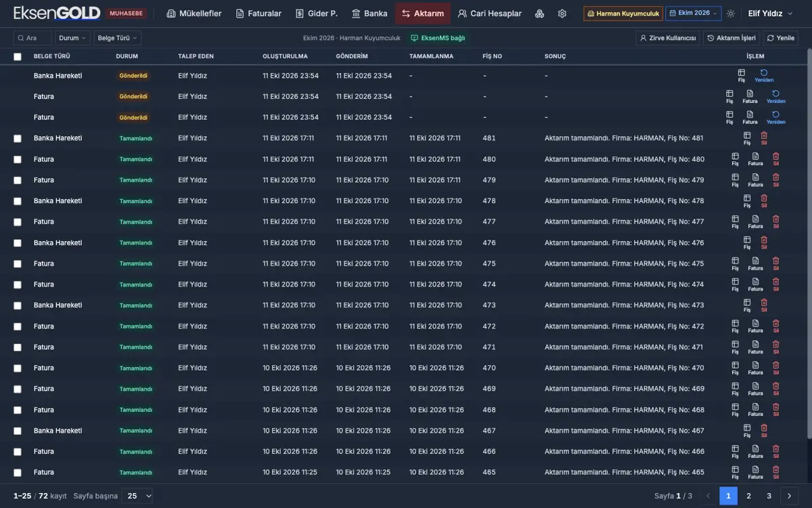812x508 pixels.
Task: Go to the Mükellefler section
Action: click(x=194, y=14)
